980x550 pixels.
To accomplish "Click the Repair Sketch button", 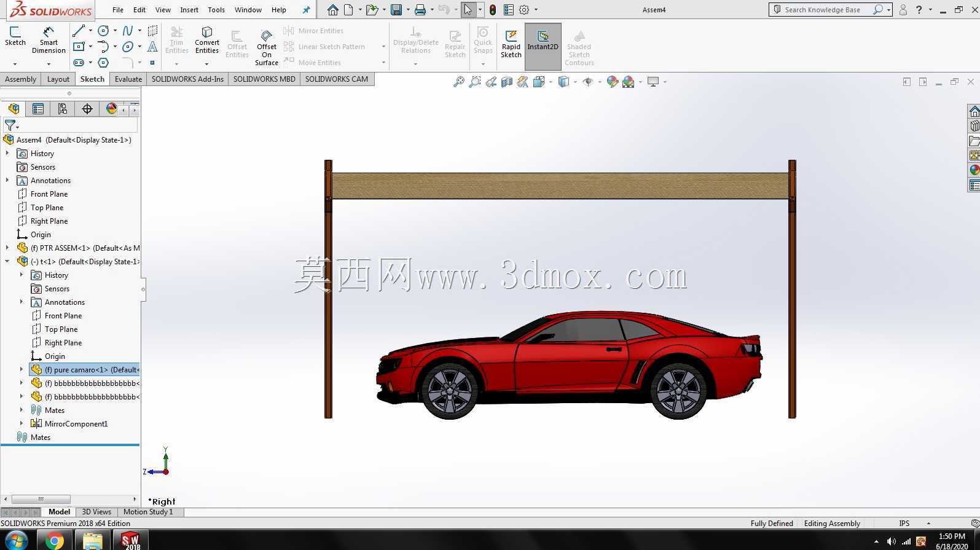I will click(x=455, y=43).
